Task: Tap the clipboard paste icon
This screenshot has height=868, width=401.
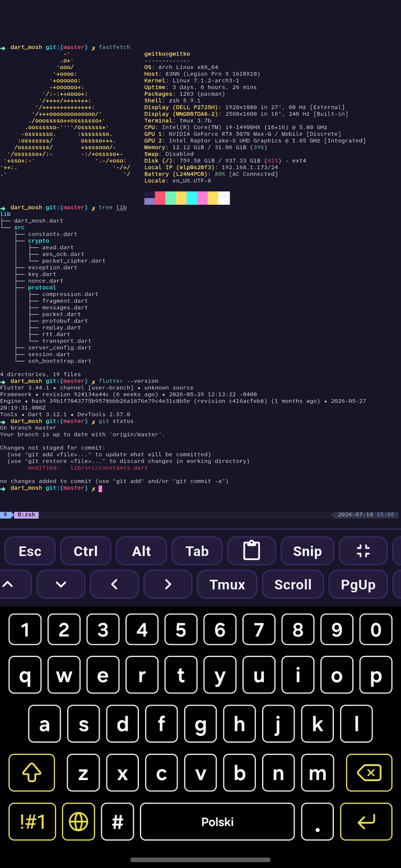Action: 251,551
